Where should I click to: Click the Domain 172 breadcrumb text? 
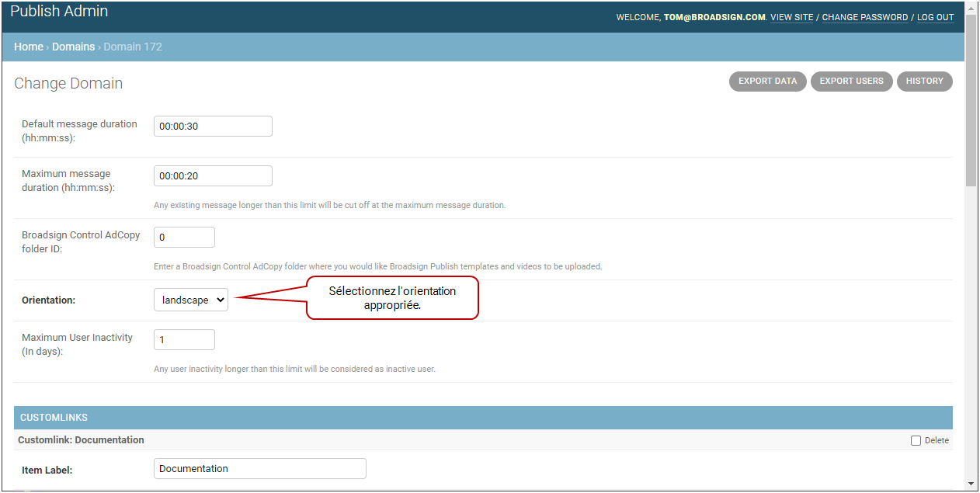(133, 47)
